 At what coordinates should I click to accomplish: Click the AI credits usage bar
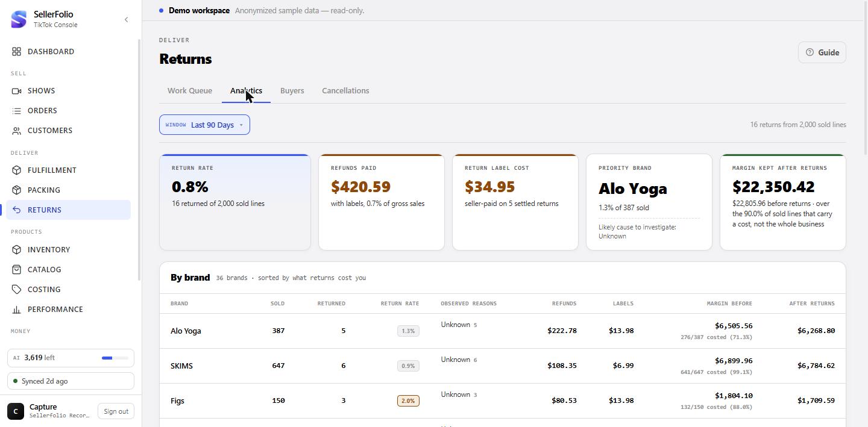coord(115,358)
